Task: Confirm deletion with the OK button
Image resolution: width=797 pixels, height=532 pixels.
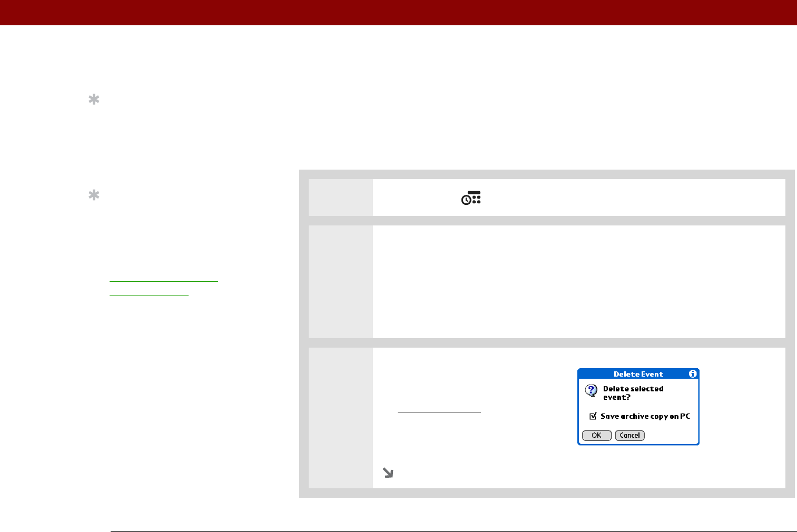Action: tap(597, 436)
